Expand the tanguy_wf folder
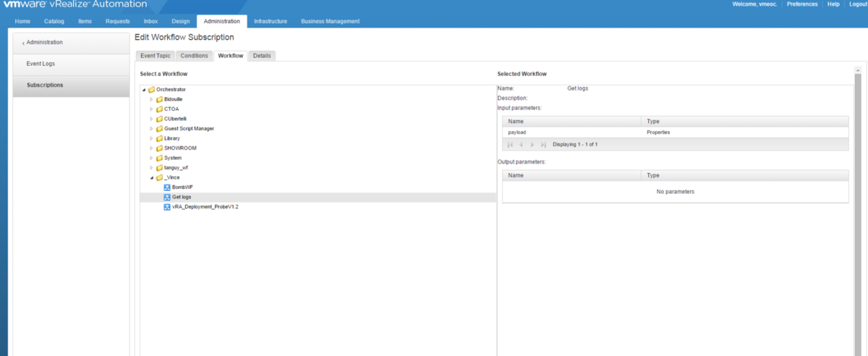 click(x=151, y=168)
